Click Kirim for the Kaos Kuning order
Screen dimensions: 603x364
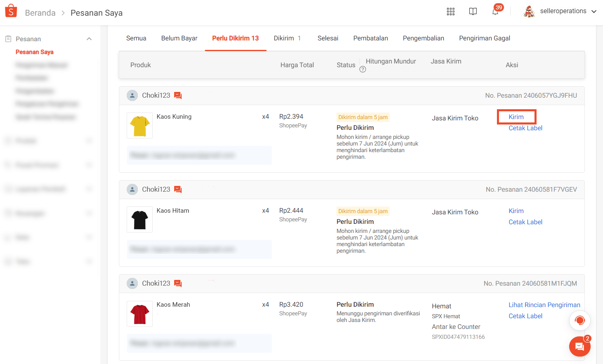pyautogui.click(x=516, y=117)
